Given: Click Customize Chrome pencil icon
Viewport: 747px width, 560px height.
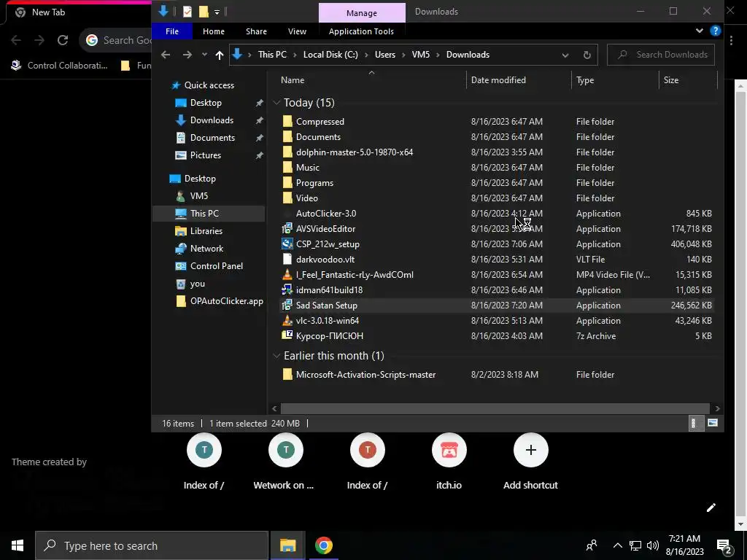Looking at the screenshot, I should click(711, 507).
